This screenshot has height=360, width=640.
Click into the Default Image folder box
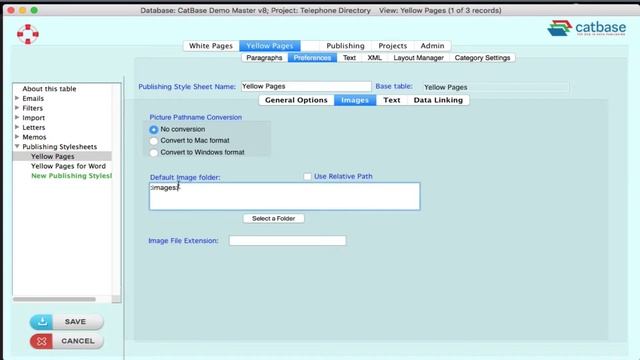284,196
